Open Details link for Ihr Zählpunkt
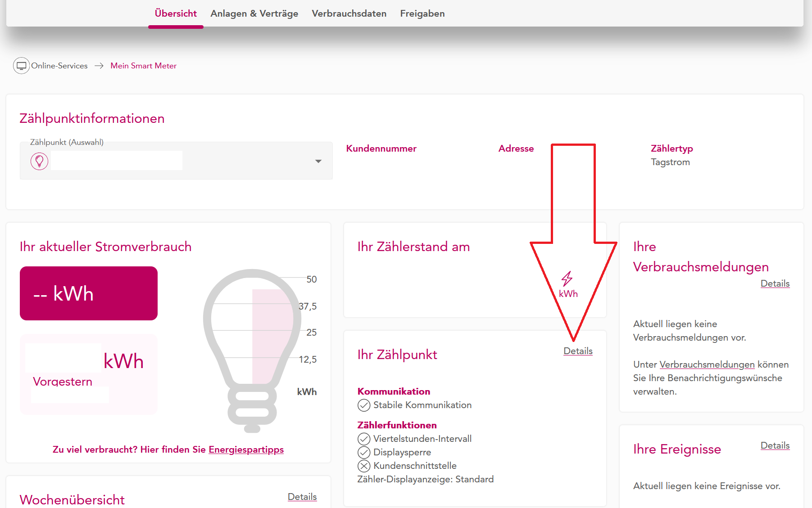 tap(577, 351)
